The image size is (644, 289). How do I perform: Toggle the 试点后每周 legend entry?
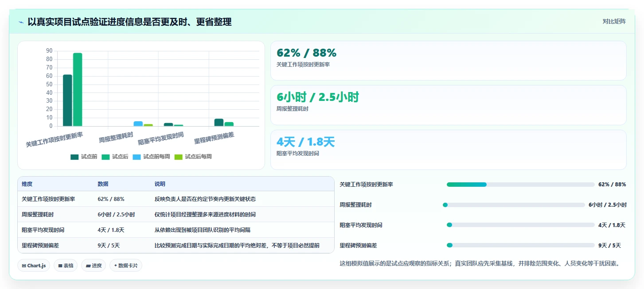193,157
